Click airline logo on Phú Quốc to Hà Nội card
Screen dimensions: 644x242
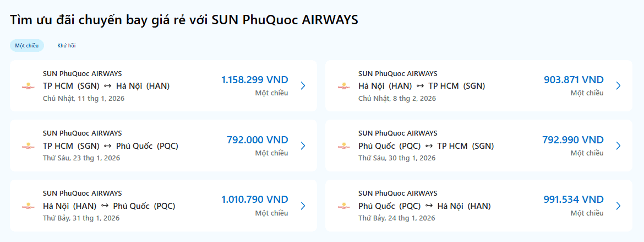tap(343, 206)
